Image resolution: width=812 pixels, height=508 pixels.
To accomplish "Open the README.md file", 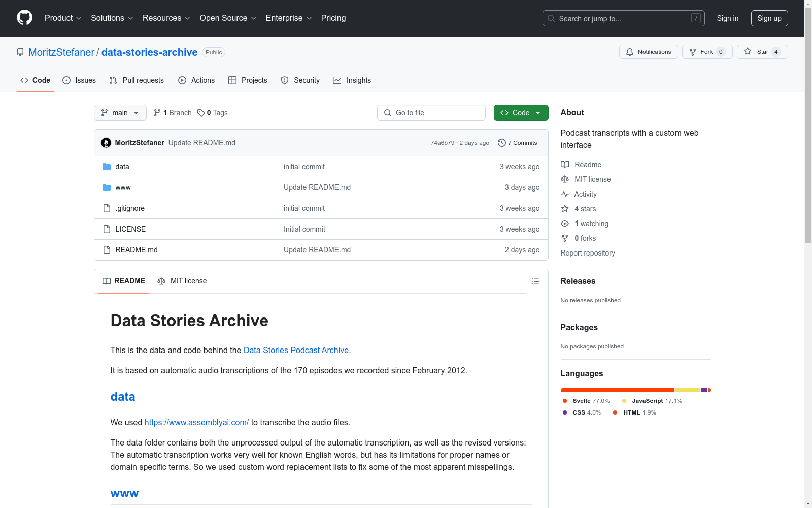I will pyautogui.click(x=137, y=250).
